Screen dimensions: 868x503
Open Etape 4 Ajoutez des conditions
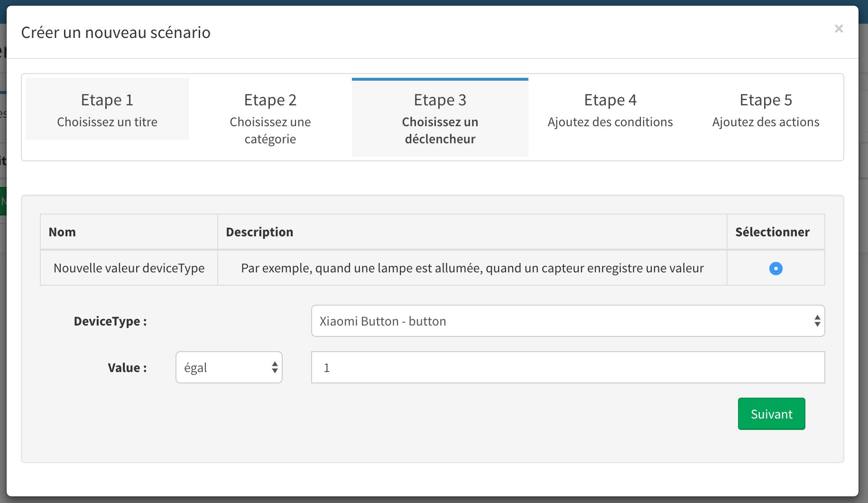(610, 109)
